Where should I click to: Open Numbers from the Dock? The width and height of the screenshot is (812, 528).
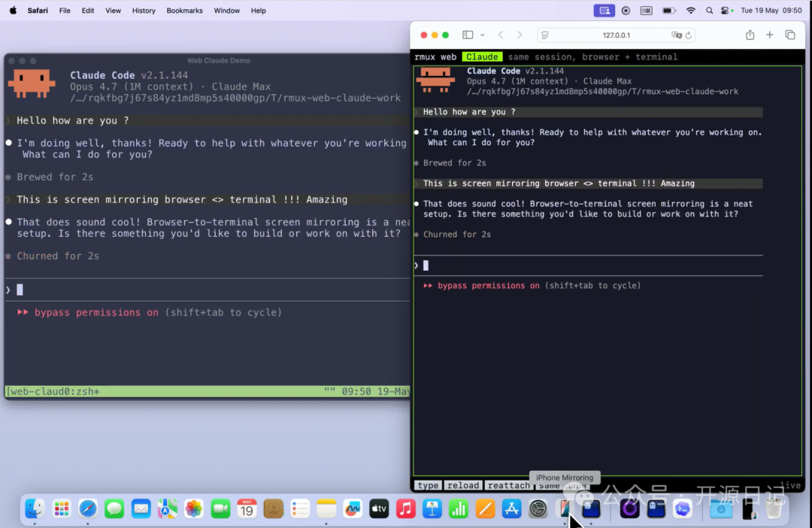pos(459,509)
